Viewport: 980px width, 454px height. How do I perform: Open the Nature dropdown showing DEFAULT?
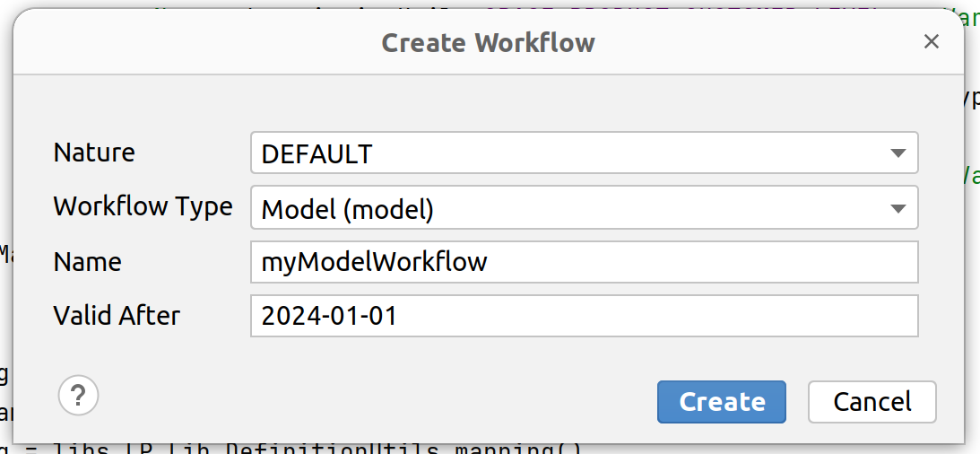click(x=574, y=153)
